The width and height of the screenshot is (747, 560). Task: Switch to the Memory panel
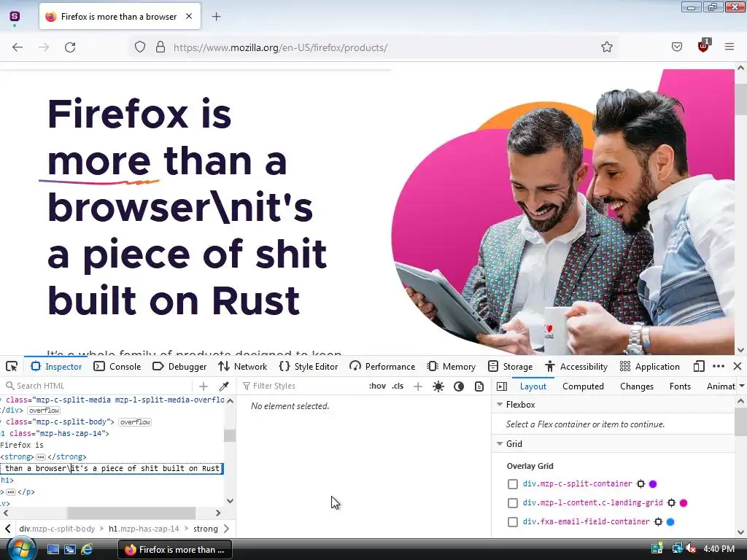pos(452,366)
